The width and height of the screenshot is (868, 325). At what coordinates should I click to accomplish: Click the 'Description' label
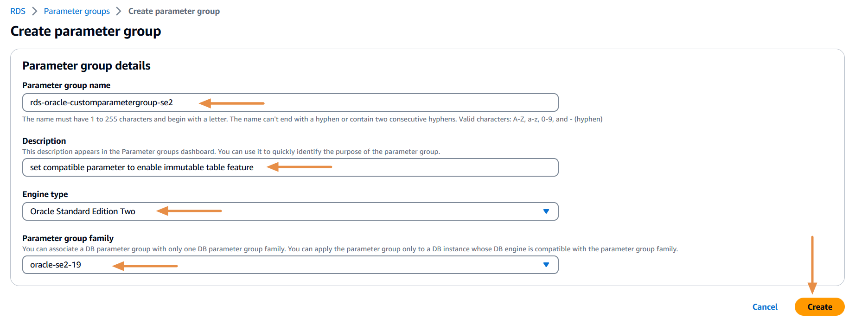click(44, 141)
